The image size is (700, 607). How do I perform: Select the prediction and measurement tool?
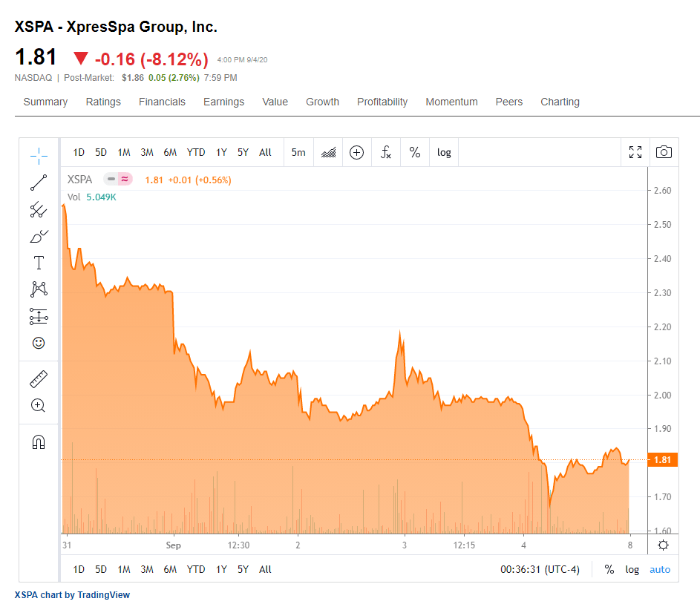click(39, 316)
